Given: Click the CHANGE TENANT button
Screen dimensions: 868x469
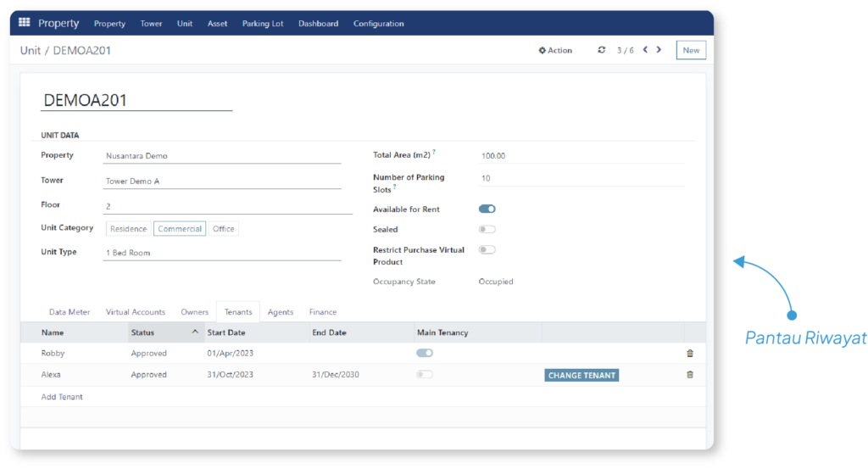Looking at the screenshot, I should point(581,376).
